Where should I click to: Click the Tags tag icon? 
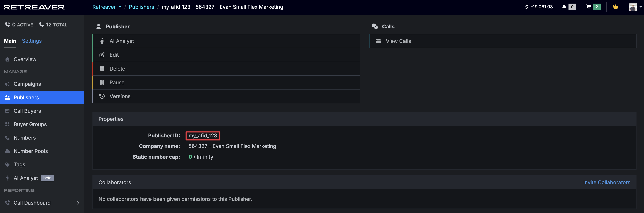(7, 164)
